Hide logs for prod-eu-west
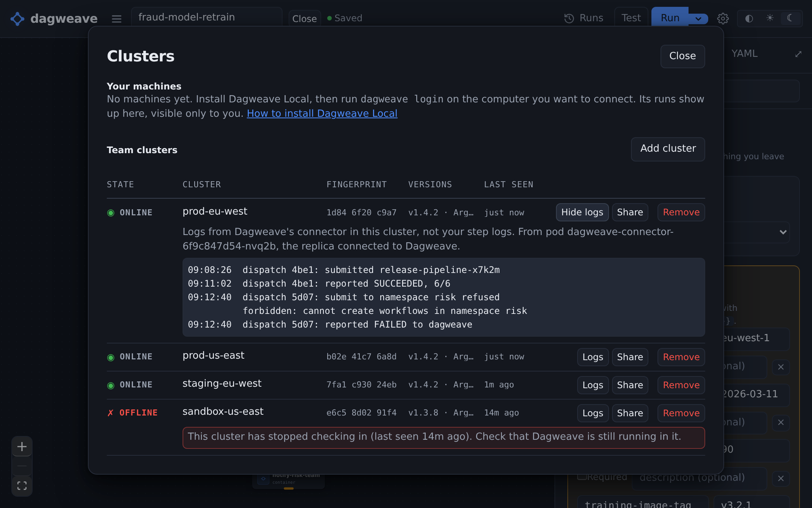This screenshot has height=508, width=812. tap(582, 212)
